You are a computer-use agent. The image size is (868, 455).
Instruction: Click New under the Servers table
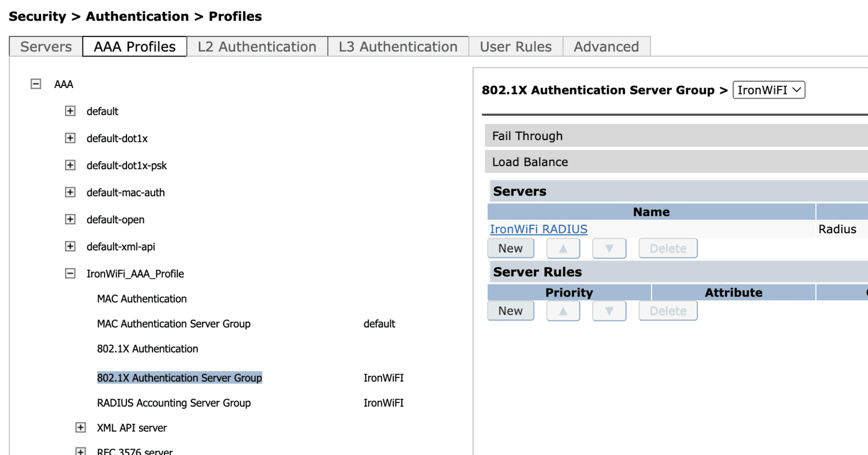(x=510, y=249)
